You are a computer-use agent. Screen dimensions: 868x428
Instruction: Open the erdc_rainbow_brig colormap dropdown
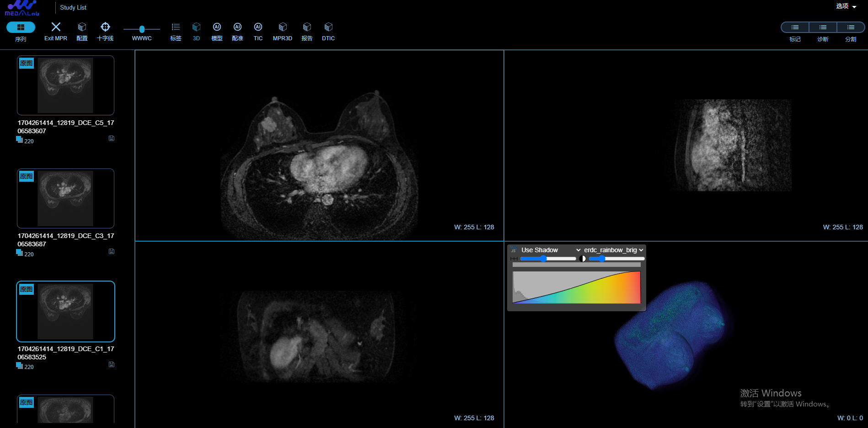pos(613,250)
